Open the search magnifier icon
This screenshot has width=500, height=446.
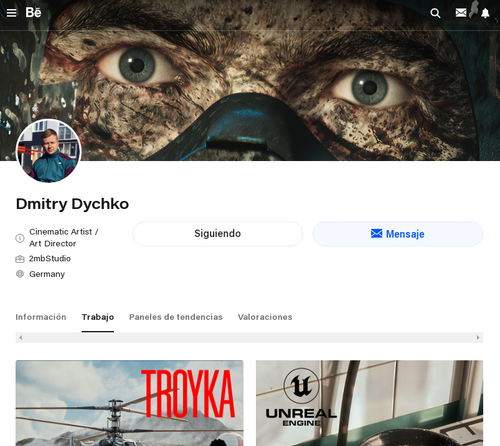(435, 13)
